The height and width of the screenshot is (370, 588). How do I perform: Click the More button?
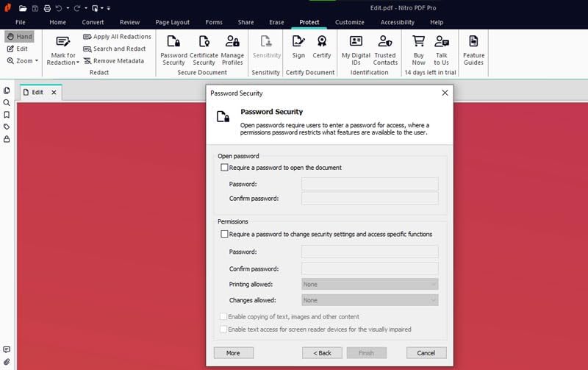[x=233, y=353]
